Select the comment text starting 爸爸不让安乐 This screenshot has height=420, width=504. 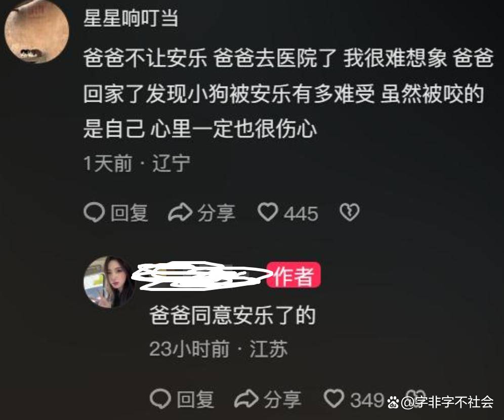click(288, 94)
